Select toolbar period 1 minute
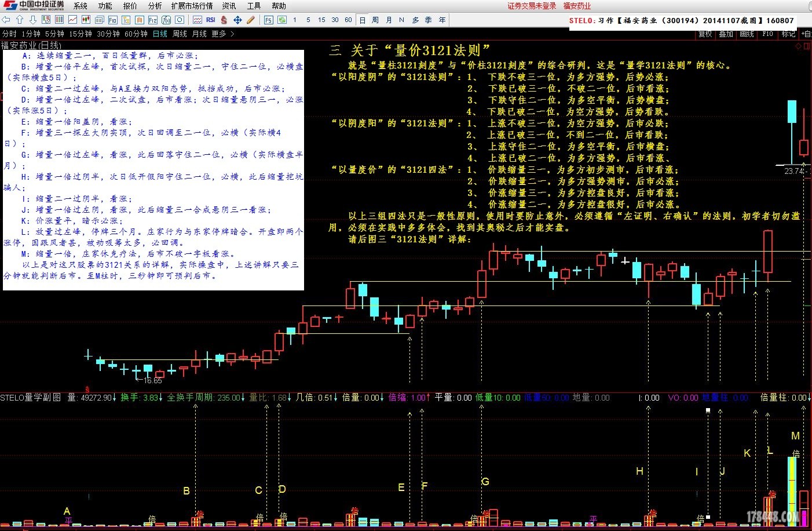The height and width of the screenshot is (531, 812). point(295,20)
